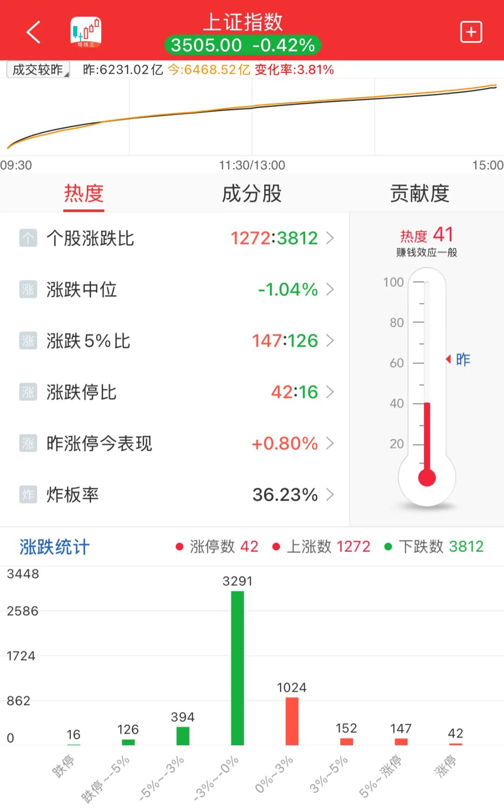Viewport: 504px width, 812px height.
Task: Click the 今:6468.52亿 volume text
Action: [209, 70]
